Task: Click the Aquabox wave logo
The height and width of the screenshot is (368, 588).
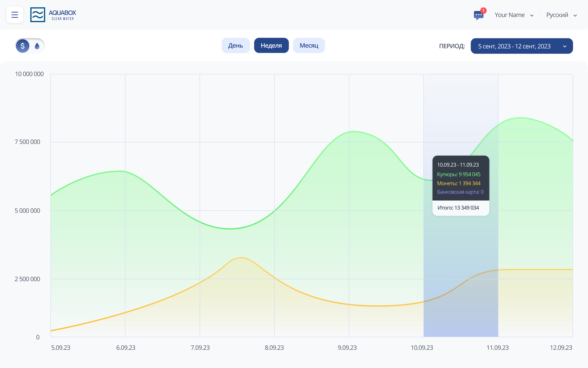Action: [38, 15]
